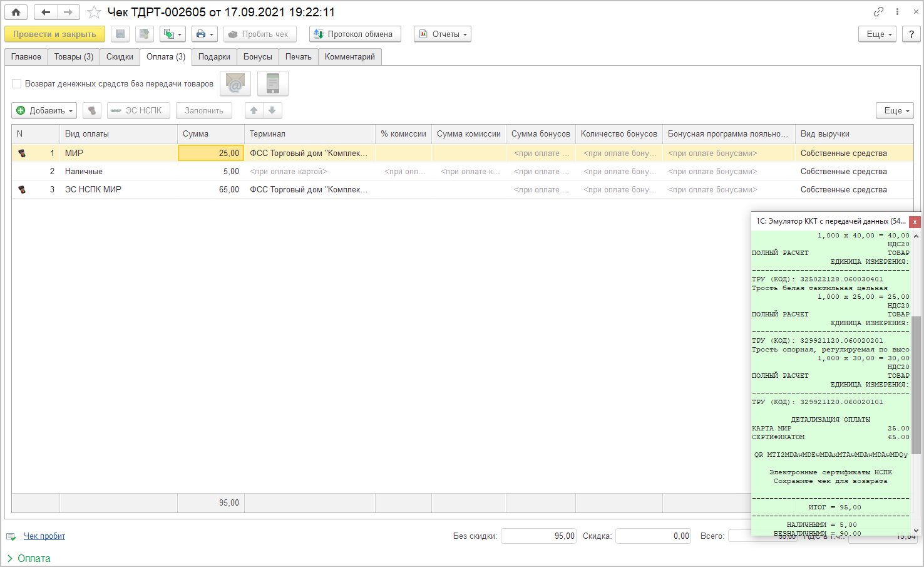Click the card icon in the МИР row
The width and height of the screenshot is (924, 567).
pos(22,153)
